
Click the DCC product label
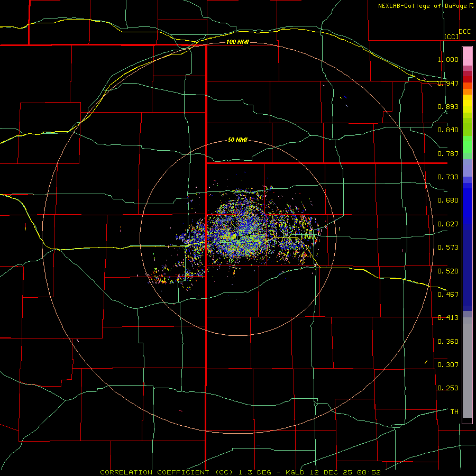click(x=464, y=31)
